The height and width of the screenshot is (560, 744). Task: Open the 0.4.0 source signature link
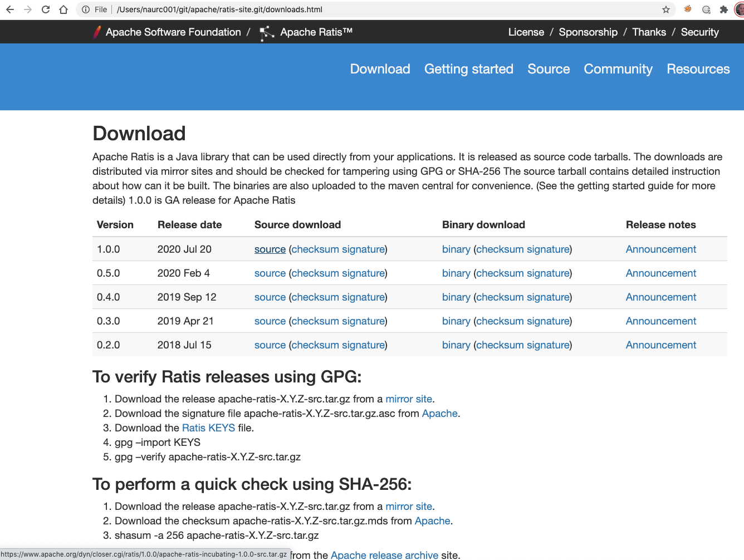(363, 297)
